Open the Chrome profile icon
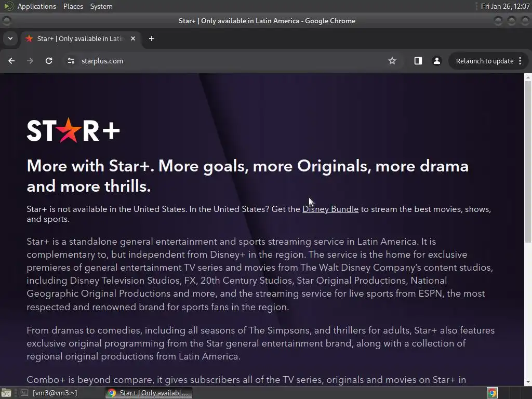Screen dimensions: 532x399 [x=436, y=61]
